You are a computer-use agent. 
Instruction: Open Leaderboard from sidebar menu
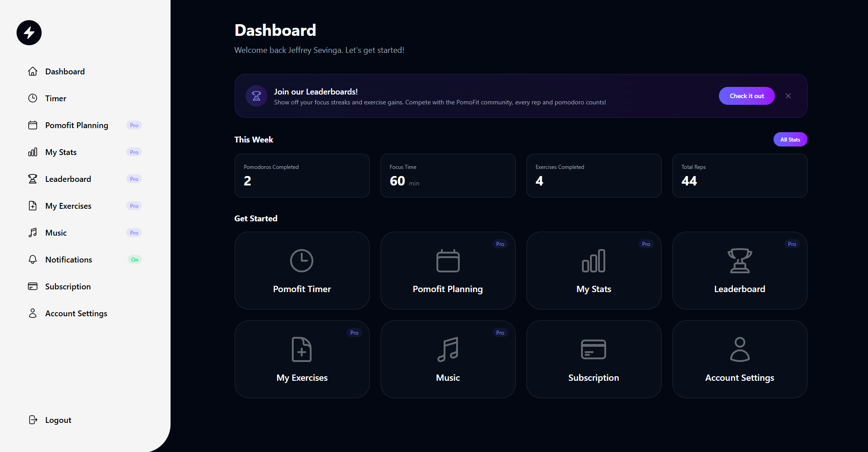[68, 179]
